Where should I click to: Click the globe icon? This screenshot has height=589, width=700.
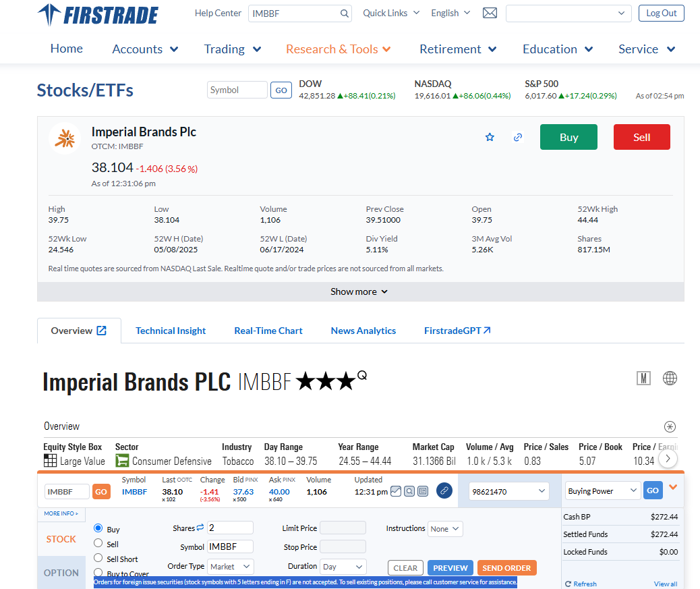coord(670,378)
